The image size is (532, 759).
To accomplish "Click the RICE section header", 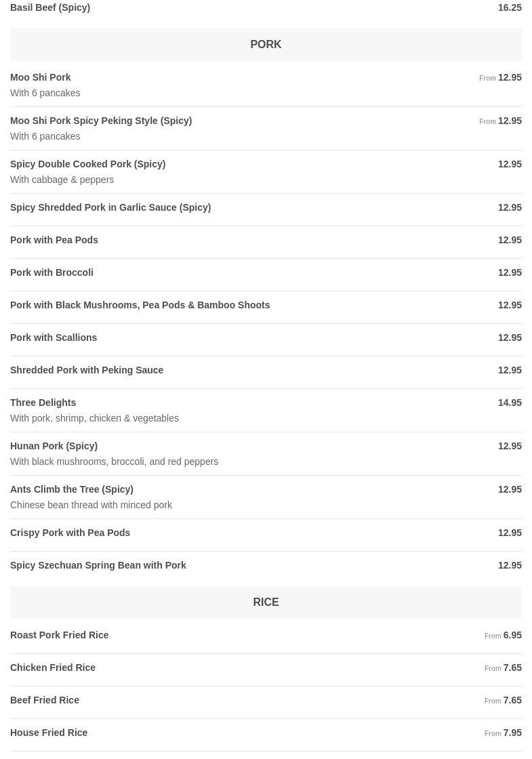I will point(266,602).
